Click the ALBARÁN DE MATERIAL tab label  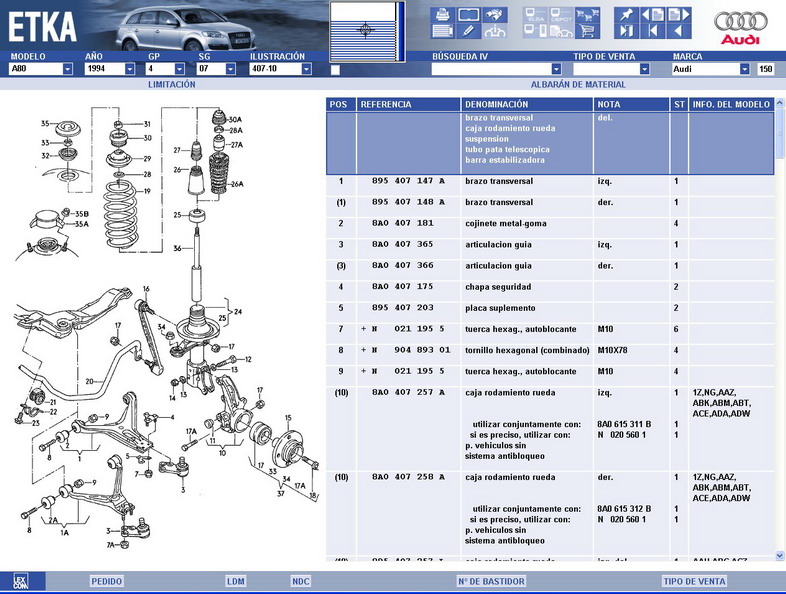(x=578, y=85)
